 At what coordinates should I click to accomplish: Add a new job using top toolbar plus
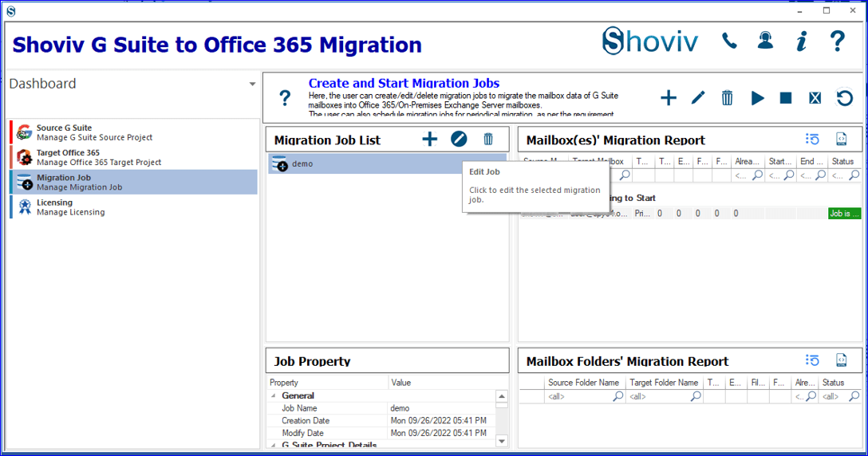pos(669,98)
